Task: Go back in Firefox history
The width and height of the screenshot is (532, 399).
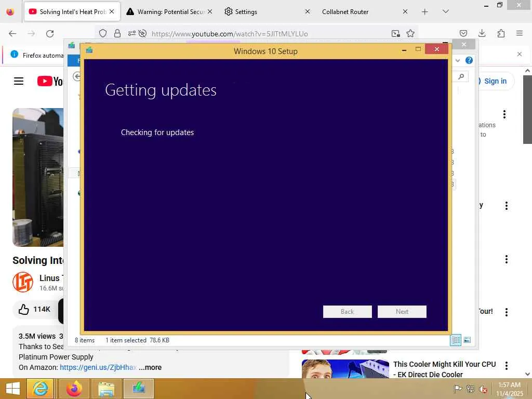Action: (x=12, y=34)
